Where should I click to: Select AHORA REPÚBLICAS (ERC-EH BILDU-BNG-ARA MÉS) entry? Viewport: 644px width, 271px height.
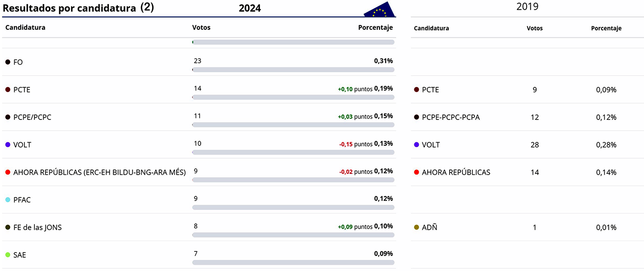coord(99,172)
